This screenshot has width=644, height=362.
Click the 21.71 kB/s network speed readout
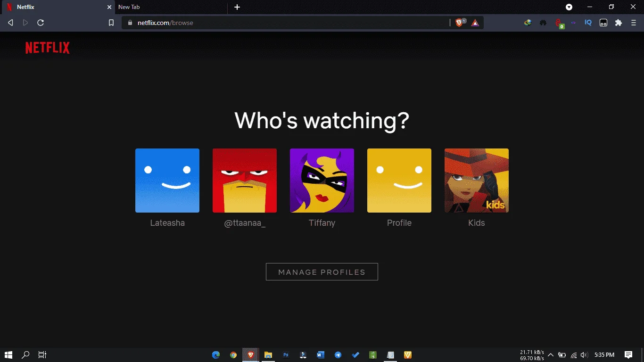pos(532,352)
